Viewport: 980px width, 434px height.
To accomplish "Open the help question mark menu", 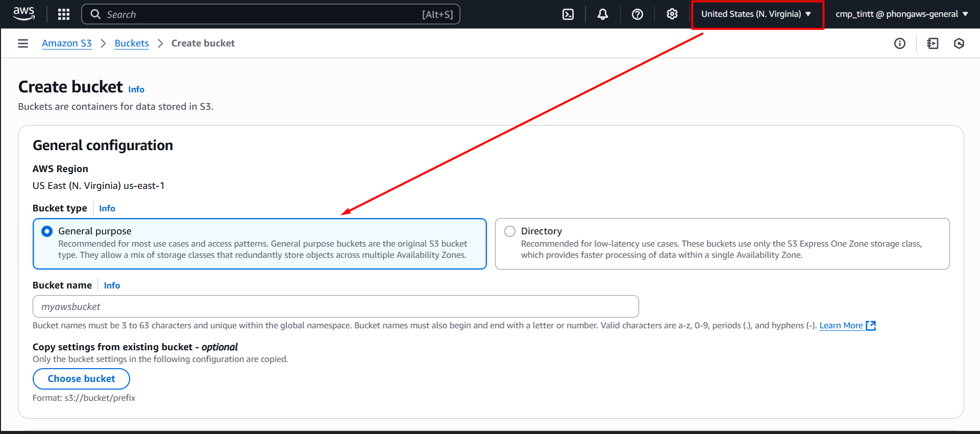I will 637,14.
